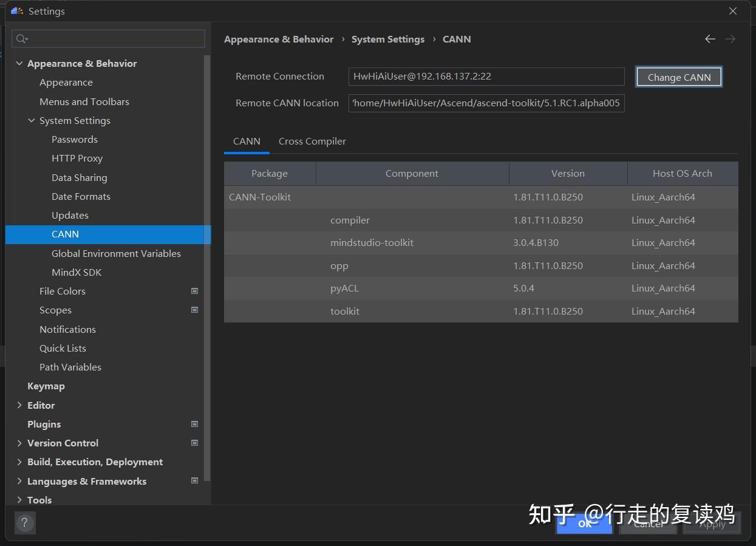Expand the Build, Execution, Deployment section
756x546 pixels.
19,462
